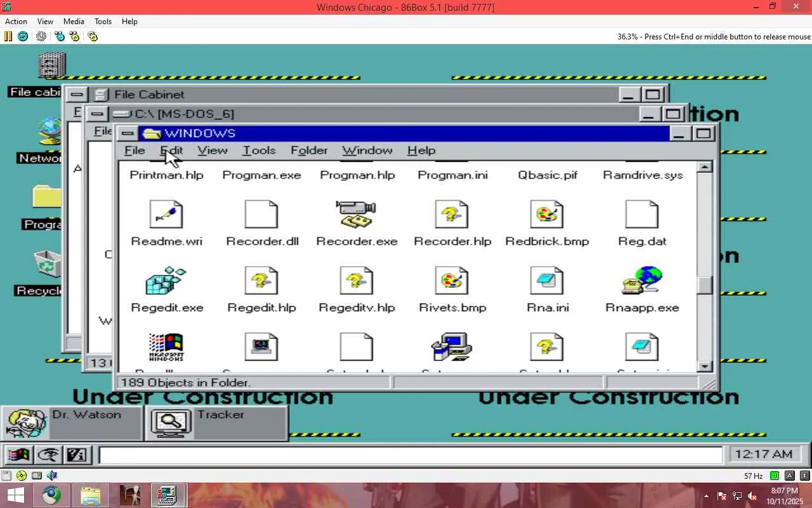Open the Help menu in WINDOWS window
This screenshot has width=812, height=508.
coord(421,150)
